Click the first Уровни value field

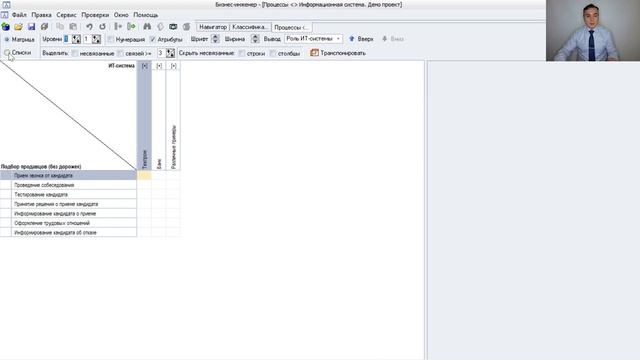[67, 39]
